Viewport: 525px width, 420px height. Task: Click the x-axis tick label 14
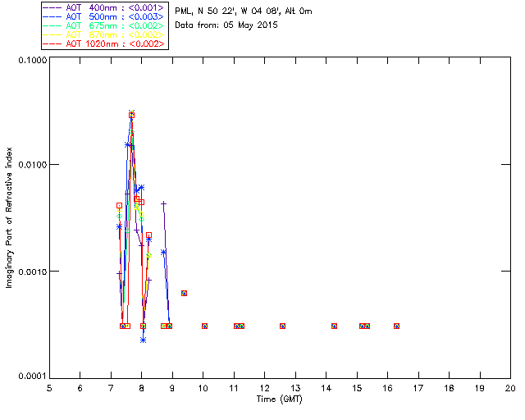tap(326, 388)
